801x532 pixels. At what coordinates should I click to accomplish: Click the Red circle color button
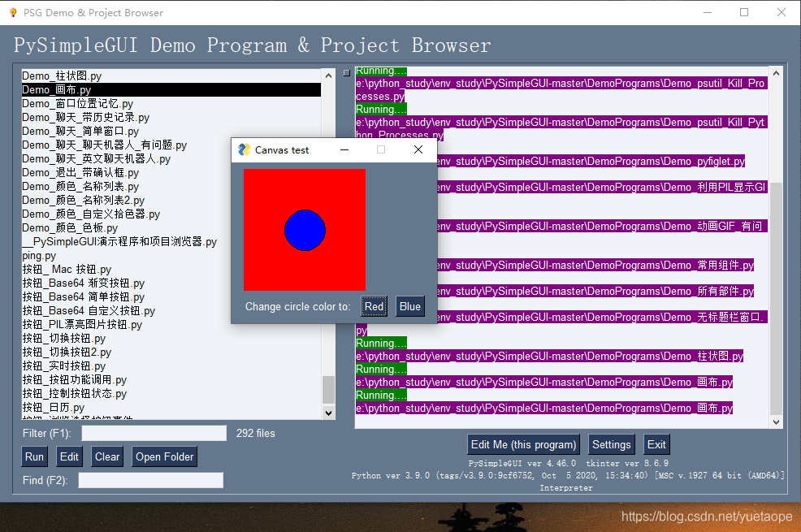(x=374, y=306)
